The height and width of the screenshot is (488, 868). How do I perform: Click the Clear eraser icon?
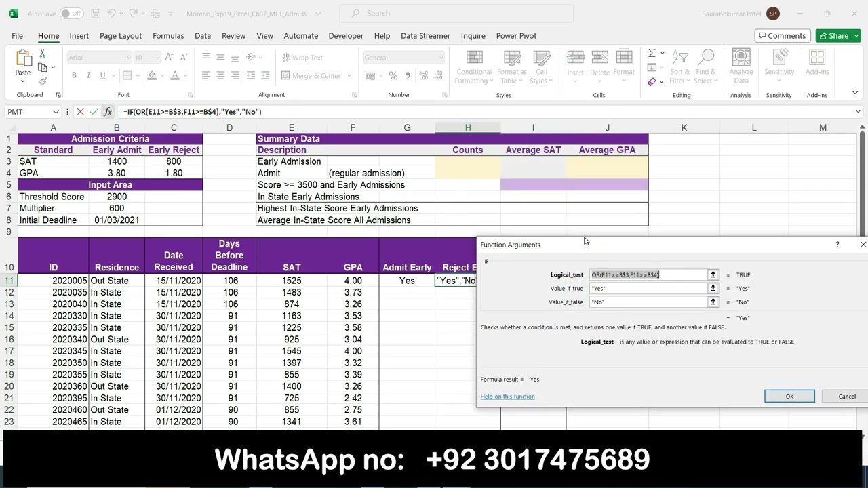click(x=652, y=82)
